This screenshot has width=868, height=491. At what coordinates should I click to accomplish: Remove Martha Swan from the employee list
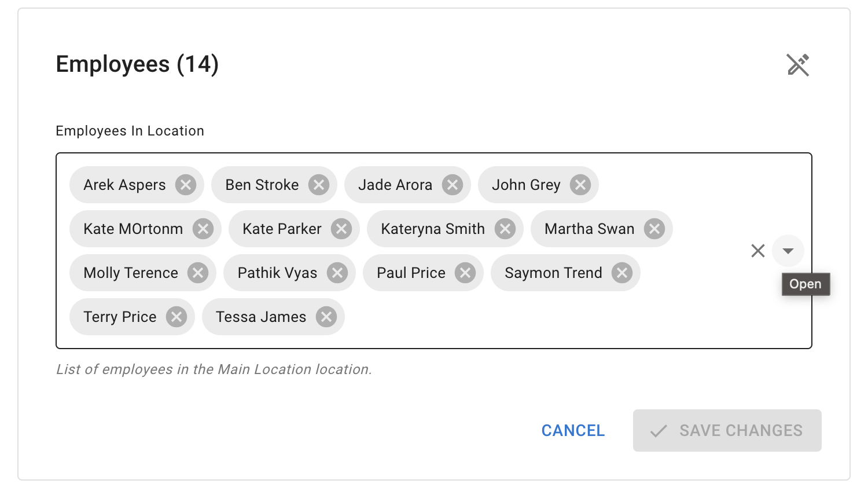coord(654,229)
